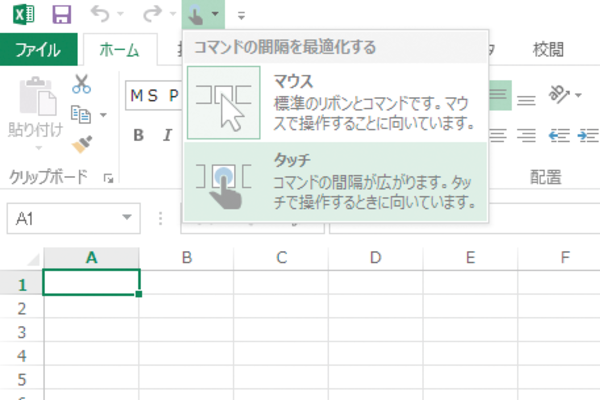Click the 貼り付け paste button
Image resolution: width=600 pixels, height=400 pixels.
35,107
